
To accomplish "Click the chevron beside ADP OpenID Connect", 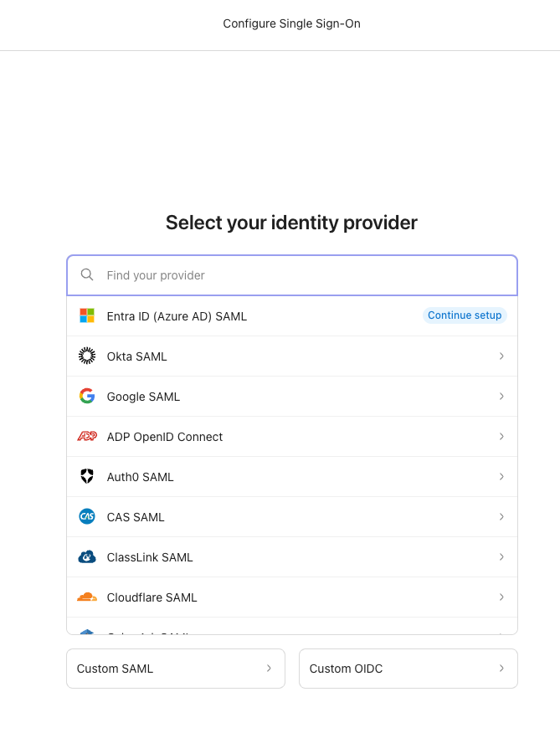I will 501,436.
